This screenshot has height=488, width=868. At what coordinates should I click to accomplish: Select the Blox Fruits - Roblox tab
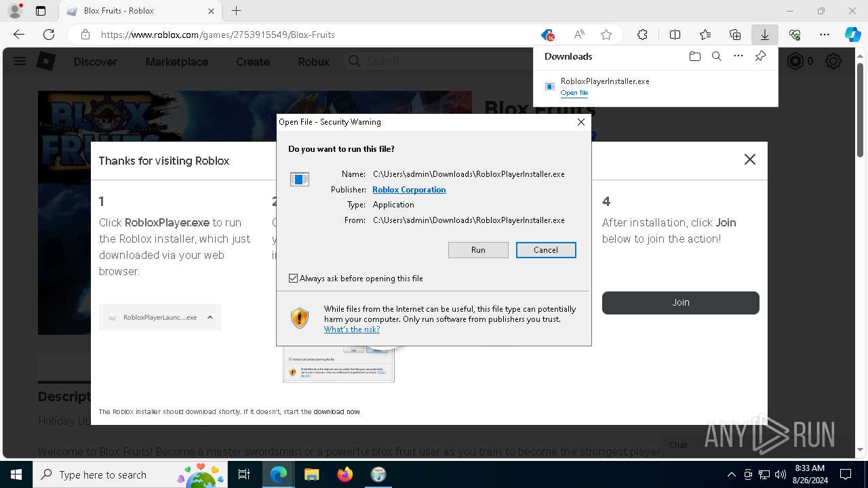point(140,11)
